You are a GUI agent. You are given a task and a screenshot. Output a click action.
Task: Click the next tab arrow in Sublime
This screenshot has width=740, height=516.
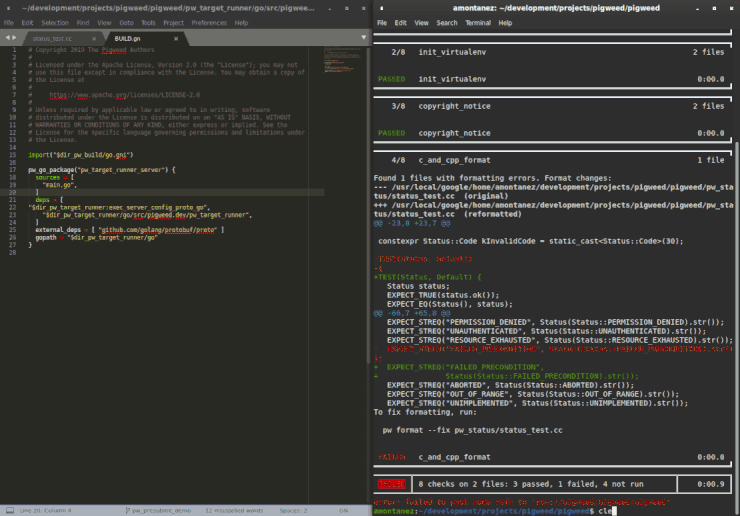pyautogui.click(x=14, y=38)
